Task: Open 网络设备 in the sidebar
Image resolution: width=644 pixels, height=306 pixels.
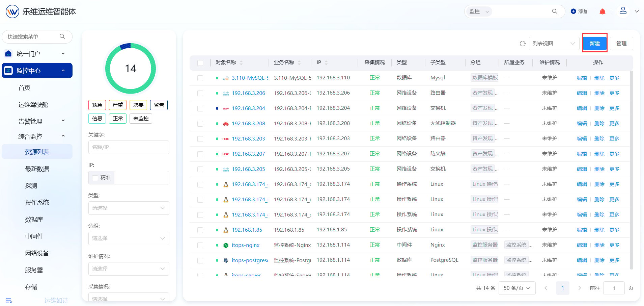Action: tap(37, 253)
